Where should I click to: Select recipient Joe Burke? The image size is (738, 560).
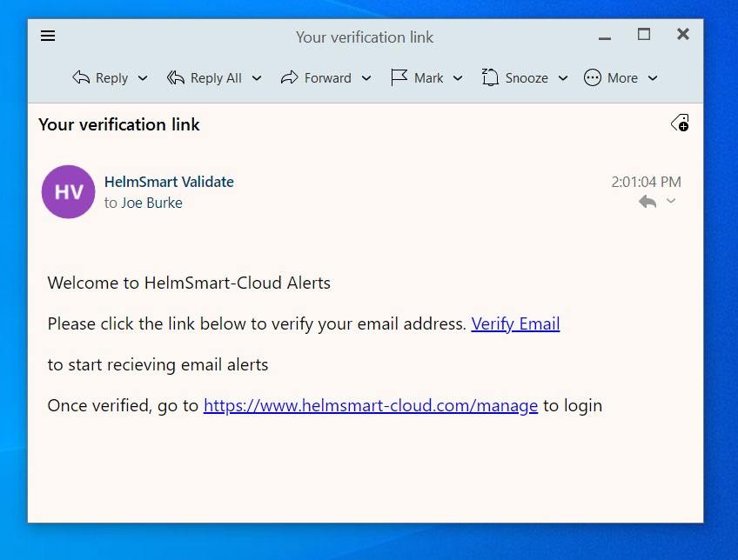point(151,203)
